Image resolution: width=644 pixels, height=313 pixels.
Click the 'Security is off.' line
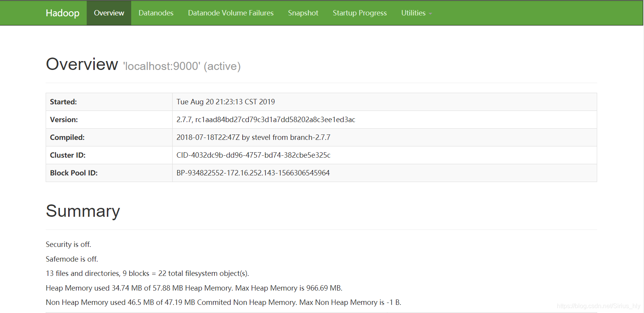(x=69, y=245)
